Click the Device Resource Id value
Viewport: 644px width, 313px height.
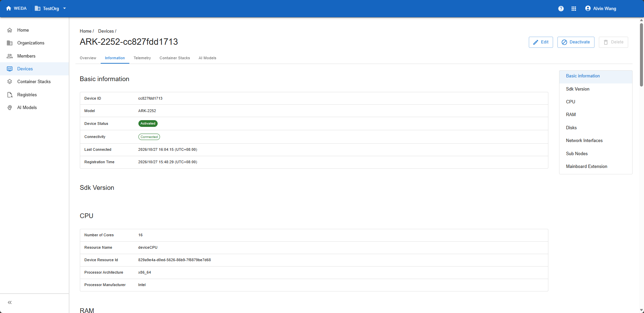coord(174,260)
